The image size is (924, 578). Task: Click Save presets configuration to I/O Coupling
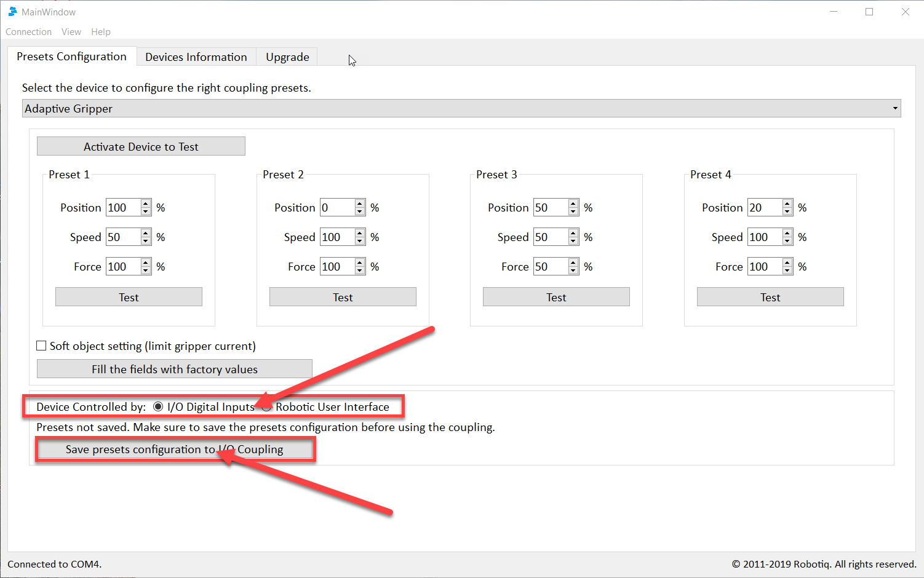coord(175,449)
